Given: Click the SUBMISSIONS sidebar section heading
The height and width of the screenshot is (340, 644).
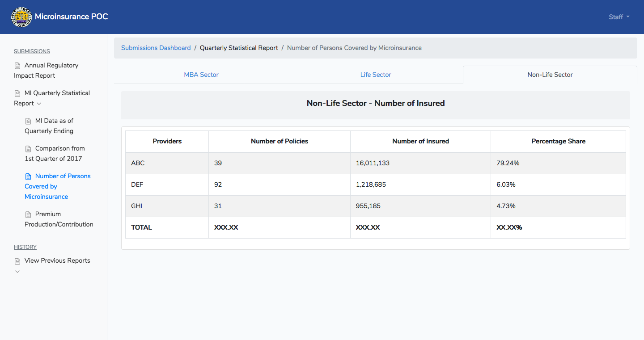Looking at the screenshot, I should [32, 51].
